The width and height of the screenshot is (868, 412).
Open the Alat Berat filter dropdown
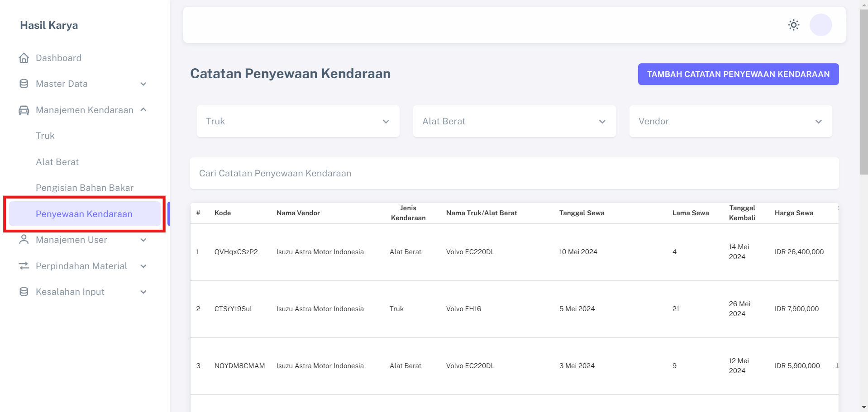point(514,121)
